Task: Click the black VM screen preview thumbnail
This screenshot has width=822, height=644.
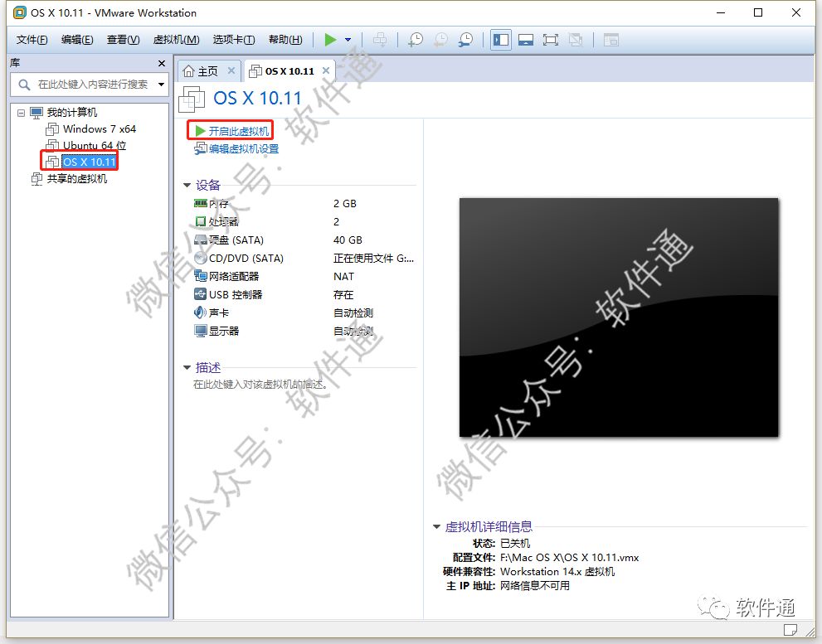Action: pyautogui.click(x=619, y=317)
